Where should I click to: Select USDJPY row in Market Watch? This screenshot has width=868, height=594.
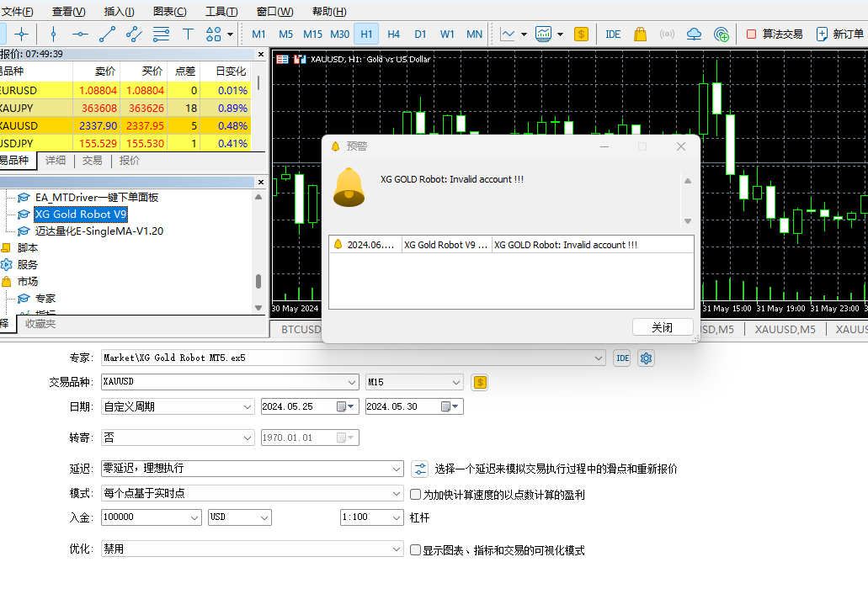(x=125, y=143)
